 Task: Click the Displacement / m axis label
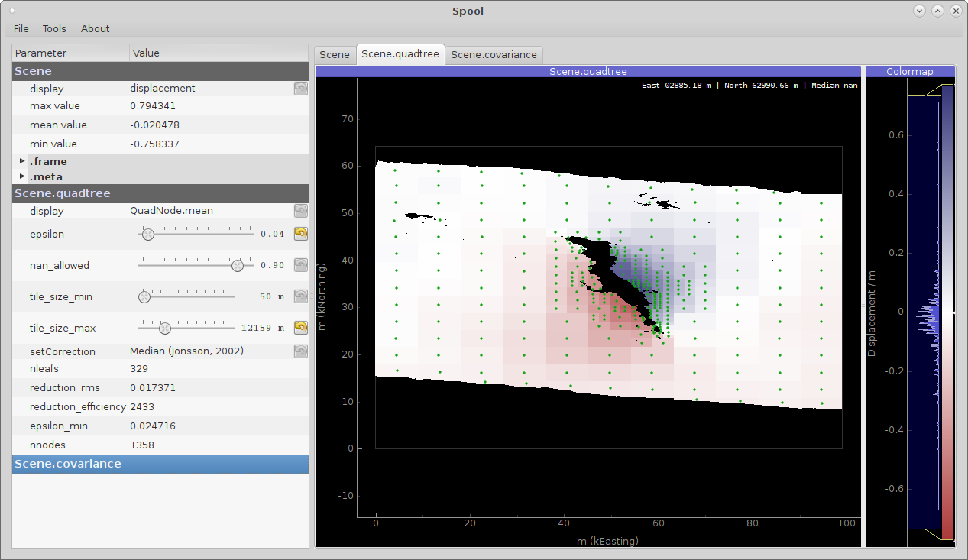tap(872, 312)
